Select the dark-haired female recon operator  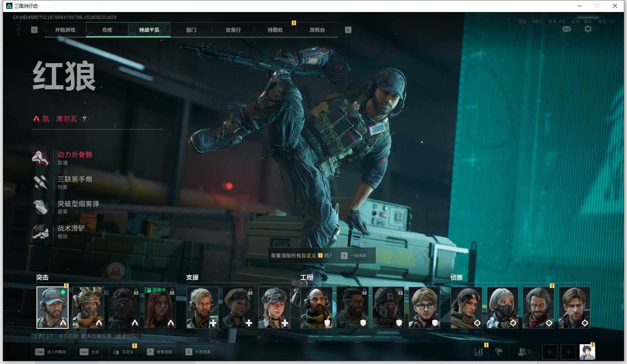click(466, 307)
